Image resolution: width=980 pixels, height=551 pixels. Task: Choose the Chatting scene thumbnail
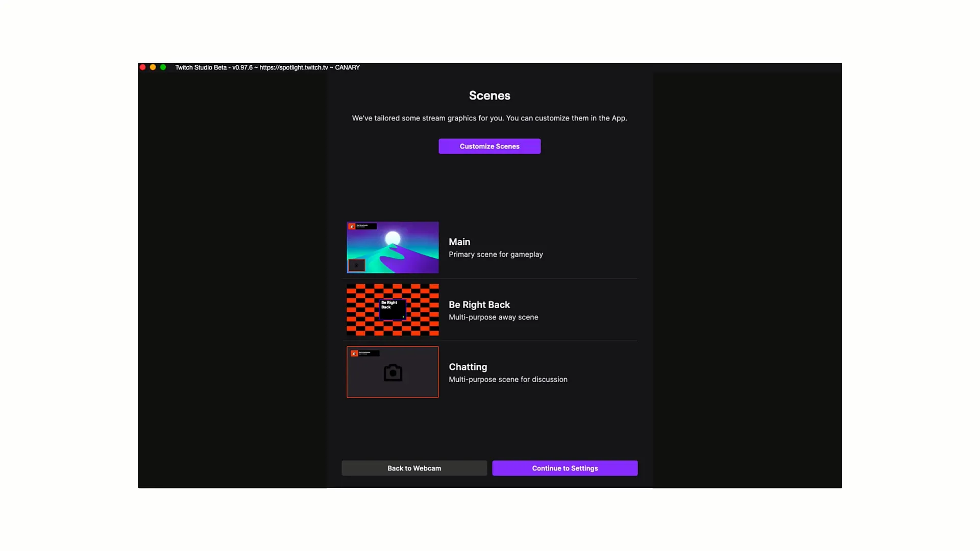coord(393,372)
